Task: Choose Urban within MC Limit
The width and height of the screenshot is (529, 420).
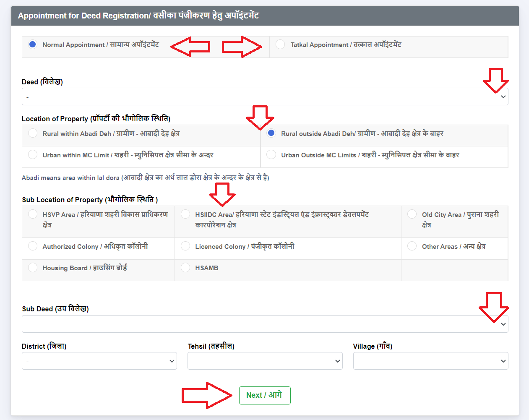Action: point(33,155)
